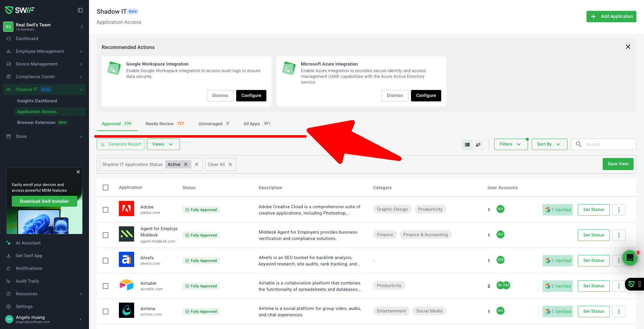
Task: Tick the checkbox for Ahrefs
Action: (106, 261)
